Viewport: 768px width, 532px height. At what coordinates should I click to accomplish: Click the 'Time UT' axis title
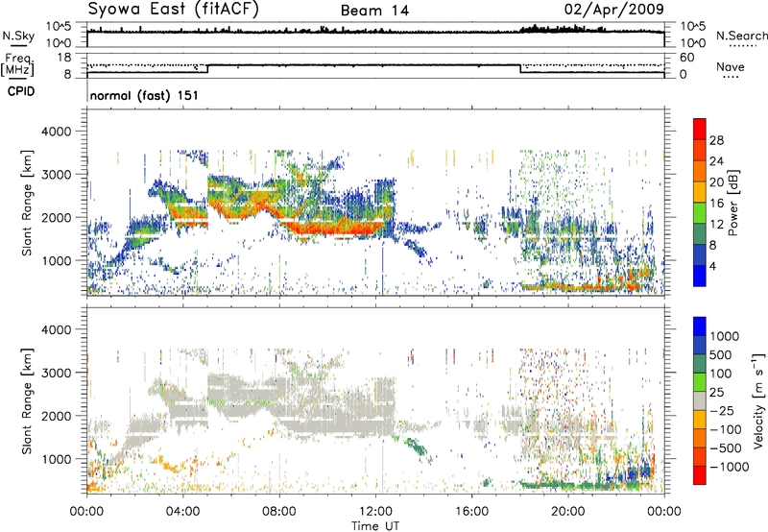[x=375, y=526]
